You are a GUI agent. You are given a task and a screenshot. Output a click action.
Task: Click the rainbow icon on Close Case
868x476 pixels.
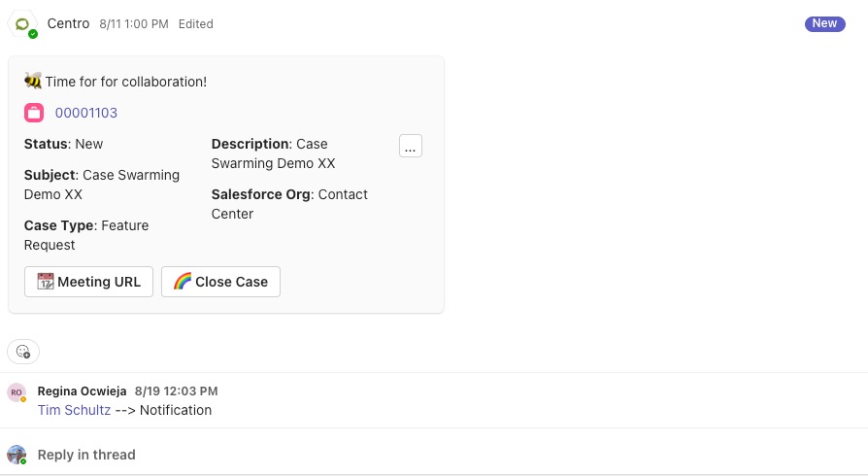pyautogui.click(x=183, y=282)
